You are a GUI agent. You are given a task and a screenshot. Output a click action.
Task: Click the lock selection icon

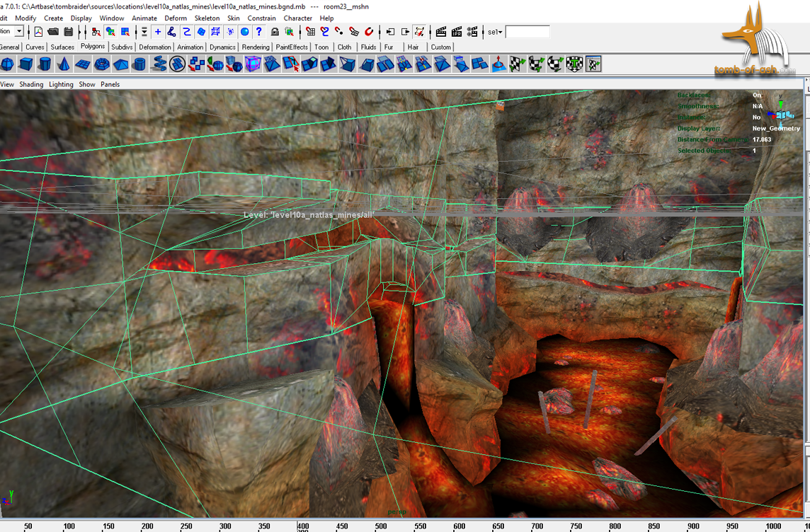pos(275,32)
